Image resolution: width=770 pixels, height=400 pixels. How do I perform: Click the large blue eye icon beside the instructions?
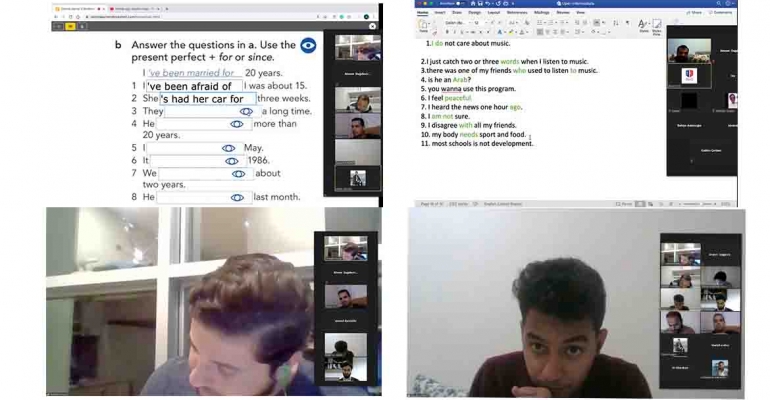coord(309,45)
